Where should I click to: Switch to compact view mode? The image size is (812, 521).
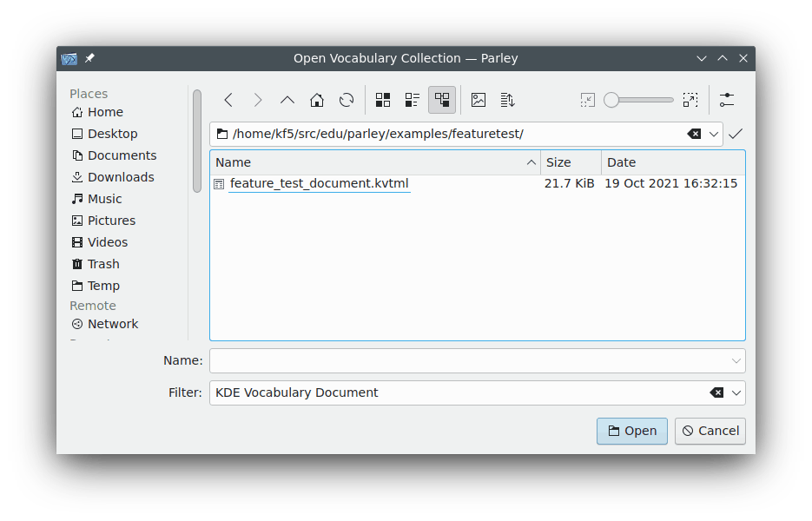[x=413, y=100]
